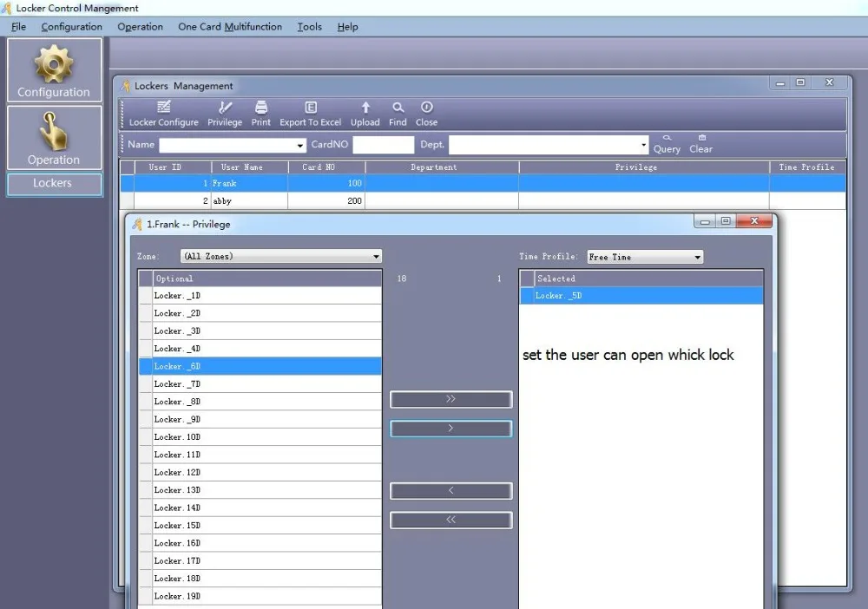Open the Operation menu
The width and height of the screenshot is (868, 609).
pyautogui.click(x=140, y=27)
